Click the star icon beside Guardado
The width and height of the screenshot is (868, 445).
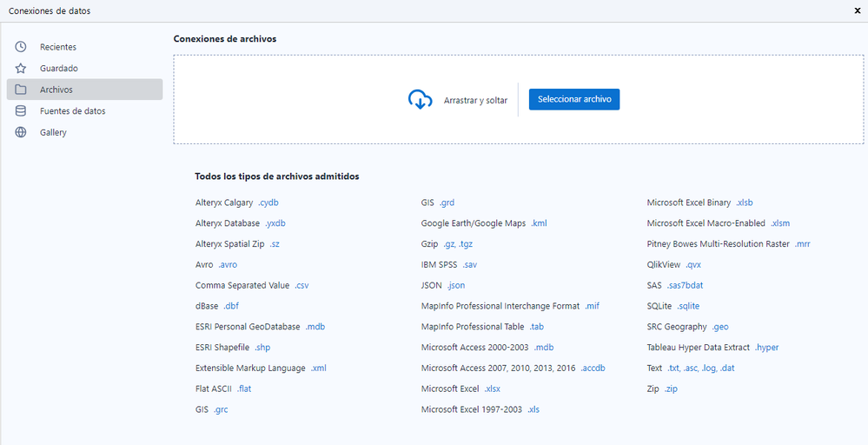pyautogui.click(x=21, y=68)
